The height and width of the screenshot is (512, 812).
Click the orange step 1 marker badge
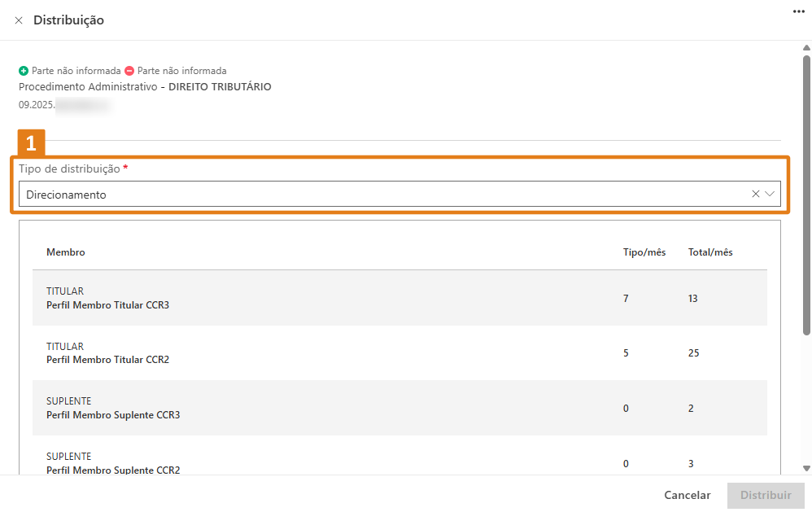[x=32, y=143]
